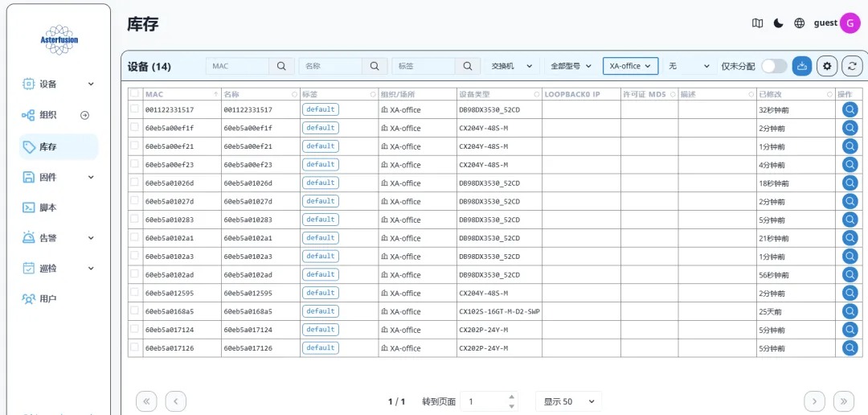This screenshot has width=868, height=415.
Task: View details for device 60eb5a017124
Action: (850, 330)
